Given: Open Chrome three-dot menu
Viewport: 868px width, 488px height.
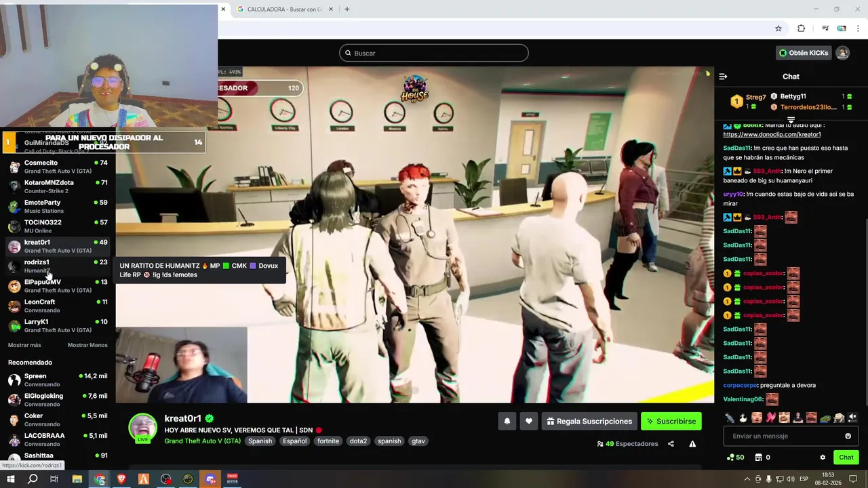Looking at the screenshot, I should pos(858,28).
